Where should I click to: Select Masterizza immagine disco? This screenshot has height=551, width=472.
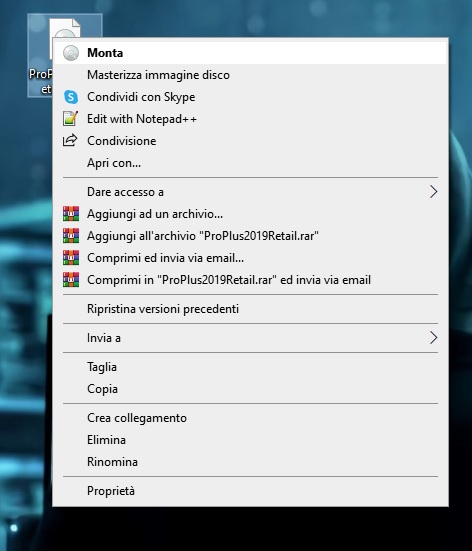pyautogui.click(x=251, y=75)
